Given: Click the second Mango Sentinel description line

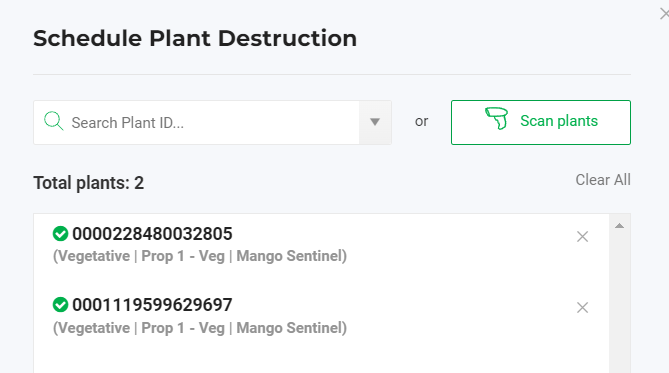Looking at the screenshot, I should click(200, 328).
